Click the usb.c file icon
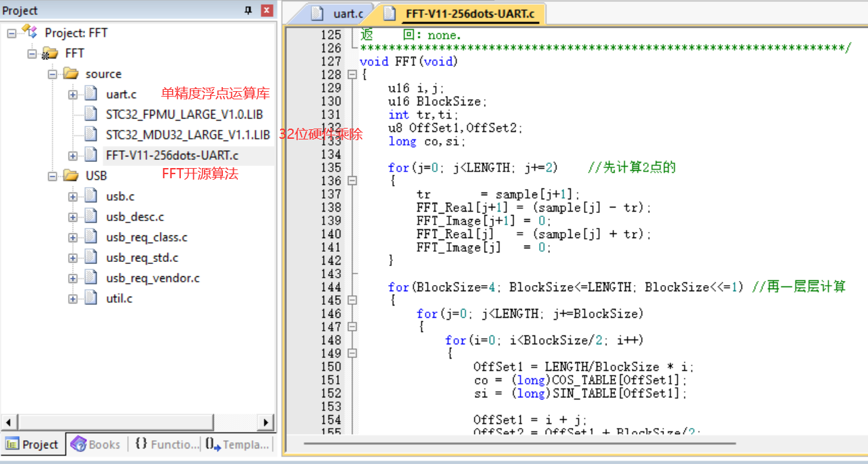The image size is (868, 464). point(91,196)
